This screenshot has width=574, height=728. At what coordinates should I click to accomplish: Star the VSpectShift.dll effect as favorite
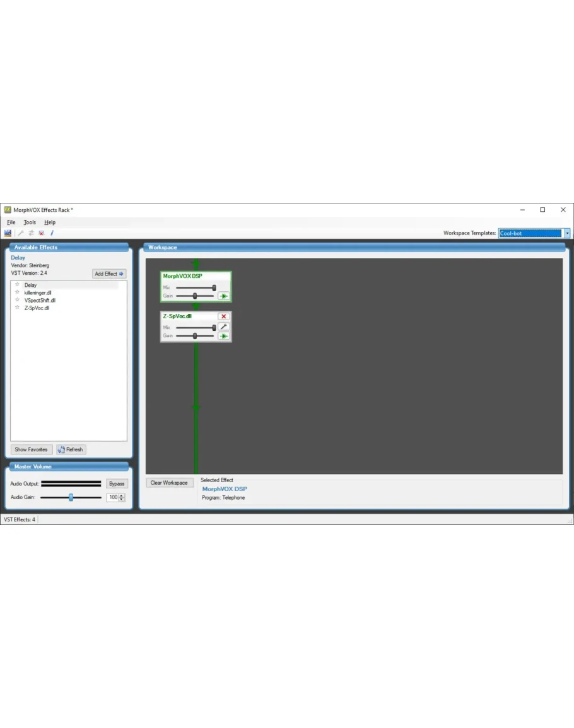click(x=18, y=300)
